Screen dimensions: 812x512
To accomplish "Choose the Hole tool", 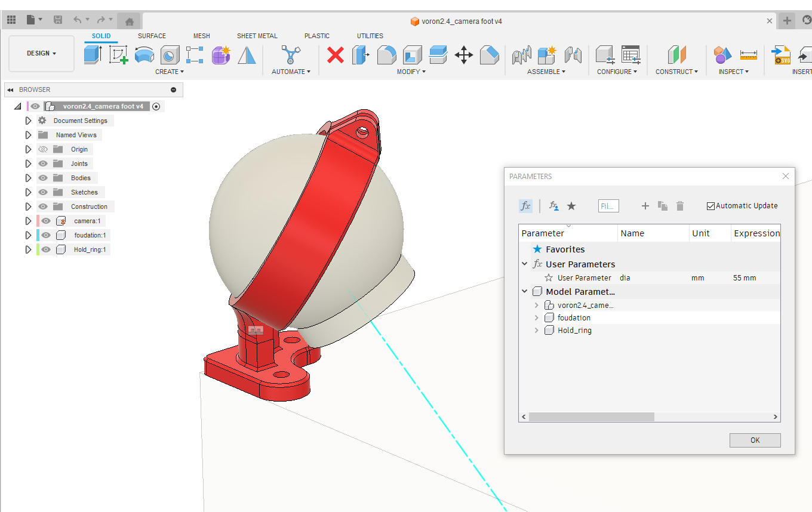I will 170,55.
